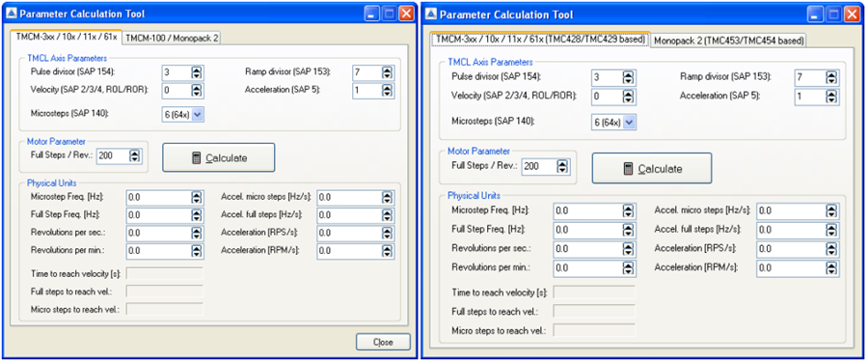Click Calculate button in left window
This screenshot has width=868, height=362.
[x=219, y=157]
